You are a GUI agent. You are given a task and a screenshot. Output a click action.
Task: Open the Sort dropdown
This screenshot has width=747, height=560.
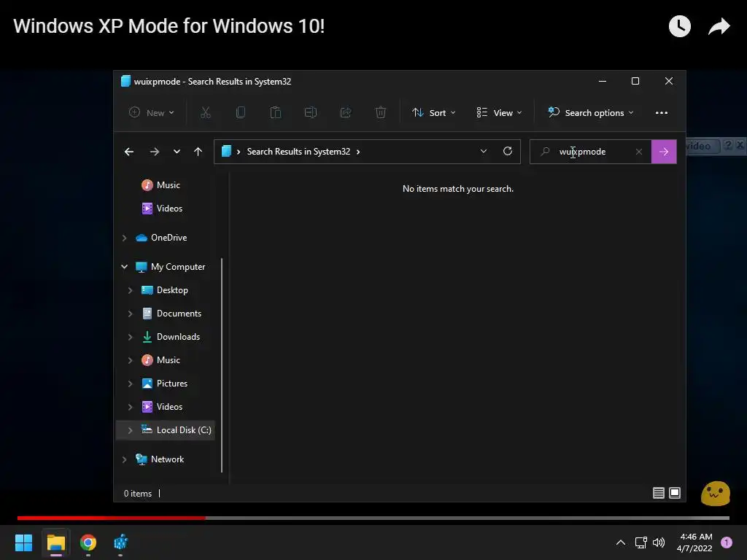click(x=434, y=113)
